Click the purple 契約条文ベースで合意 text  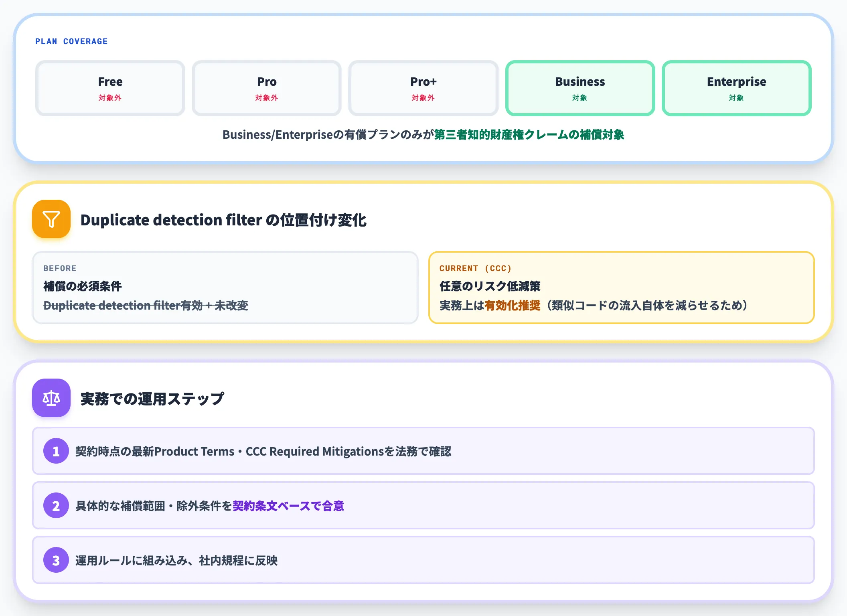click(288, 506)
